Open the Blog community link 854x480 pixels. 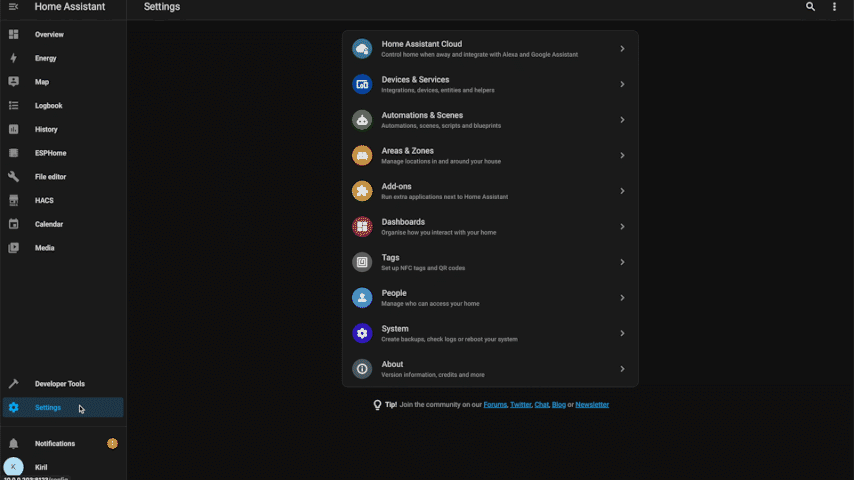558,404
